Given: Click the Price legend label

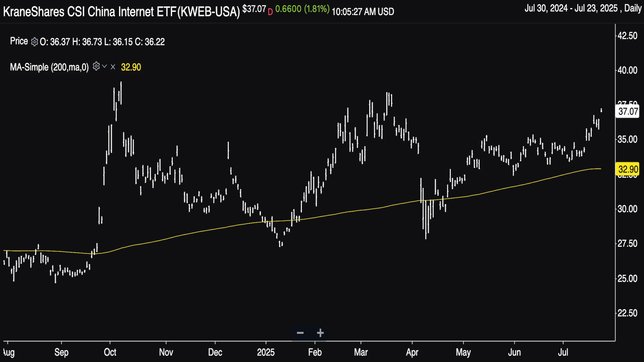Looking at the screenshot, I should (19, 41).
